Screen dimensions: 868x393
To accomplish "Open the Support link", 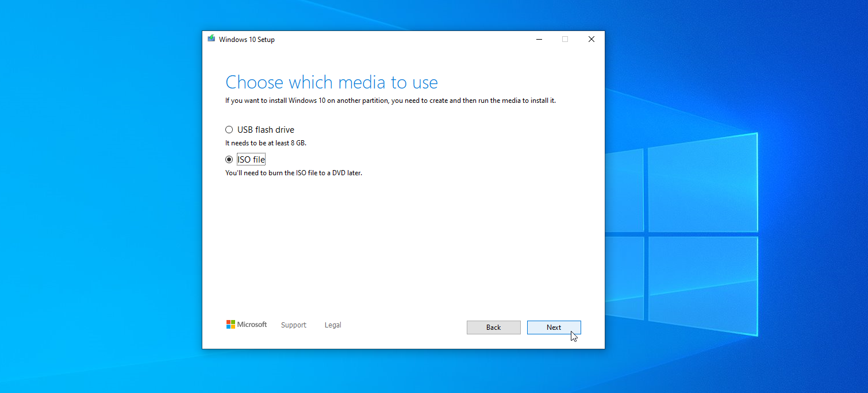I will point(293,325).
